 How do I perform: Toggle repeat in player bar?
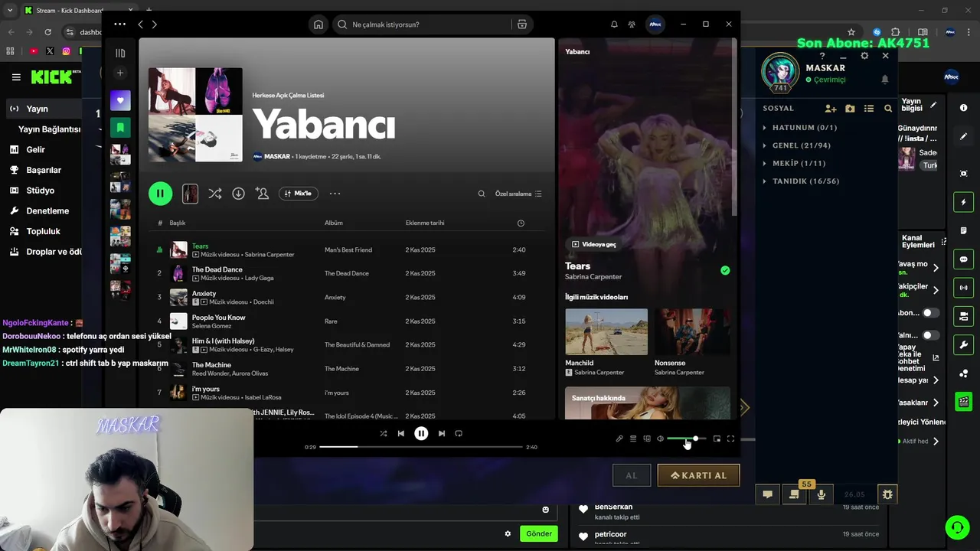pyautogui.click(x=459, y=433)
